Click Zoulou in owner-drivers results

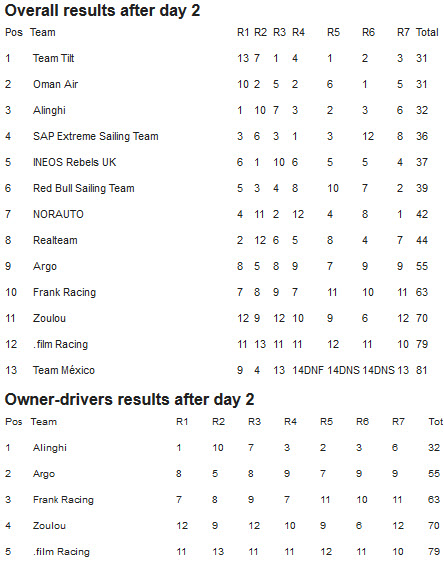(49, 525)
